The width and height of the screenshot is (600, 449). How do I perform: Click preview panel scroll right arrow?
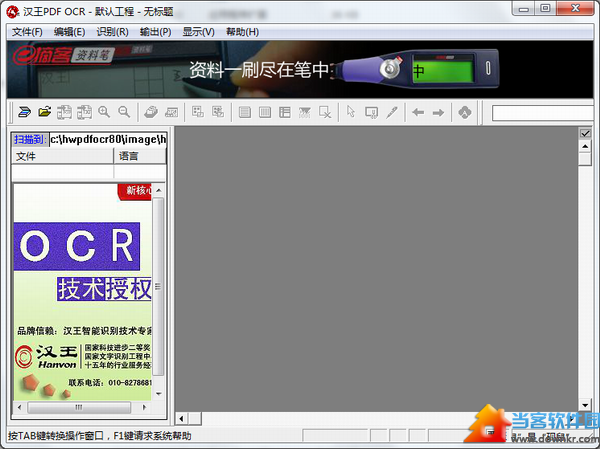click(x=144, y=407)
